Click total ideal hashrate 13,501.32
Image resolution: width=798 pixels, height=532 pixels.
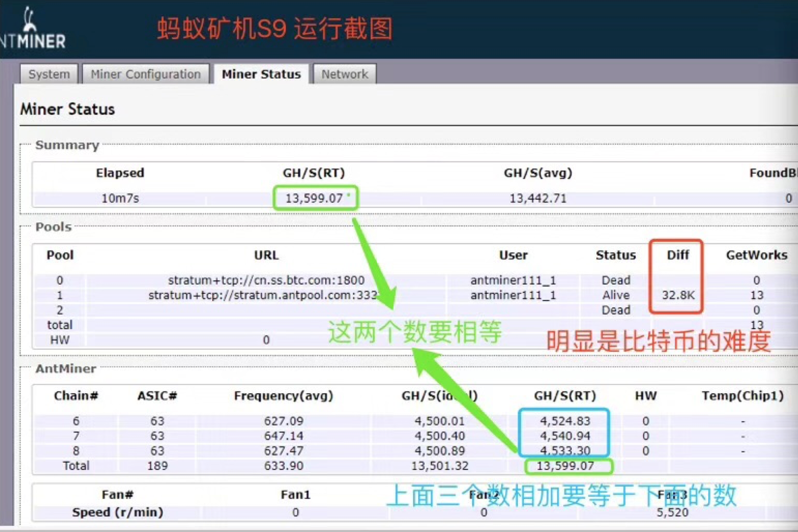click(x=439, y=466)
